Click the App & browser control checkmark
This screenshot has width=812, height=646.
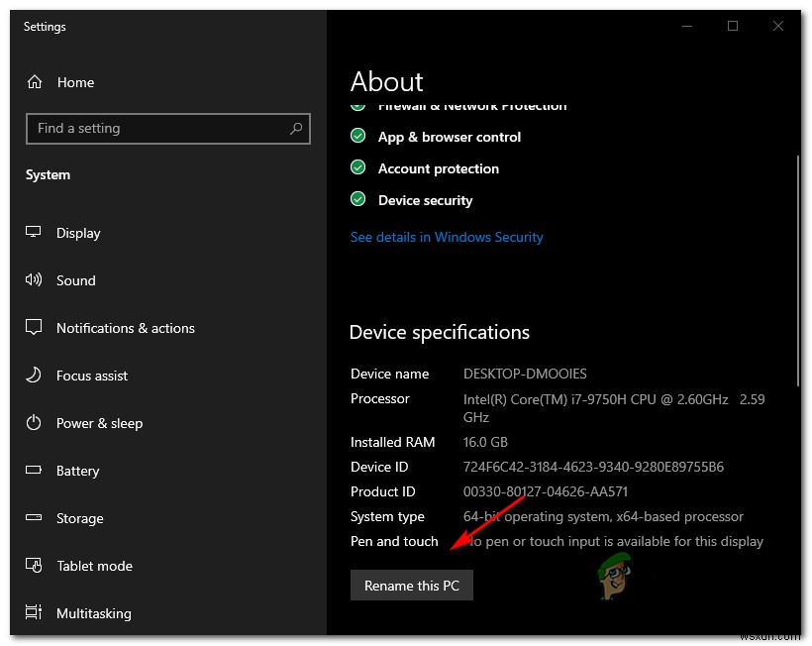coord(358,137)
